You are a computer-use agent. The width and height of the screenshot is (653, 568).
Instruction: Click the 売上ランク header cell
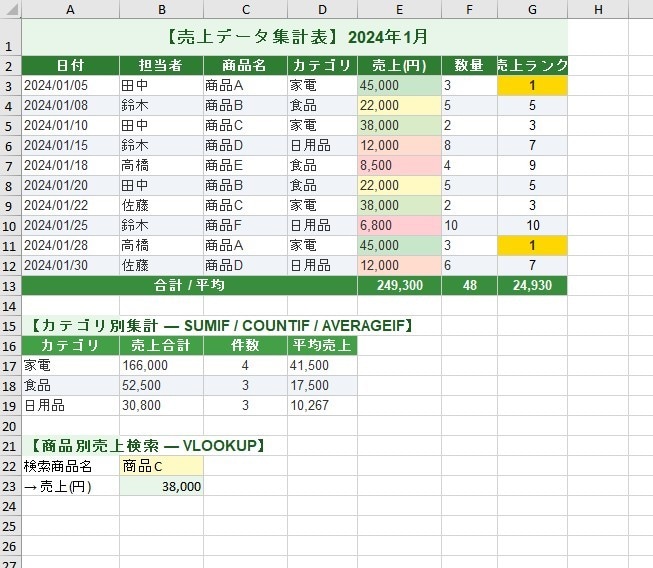click(532, 65)
